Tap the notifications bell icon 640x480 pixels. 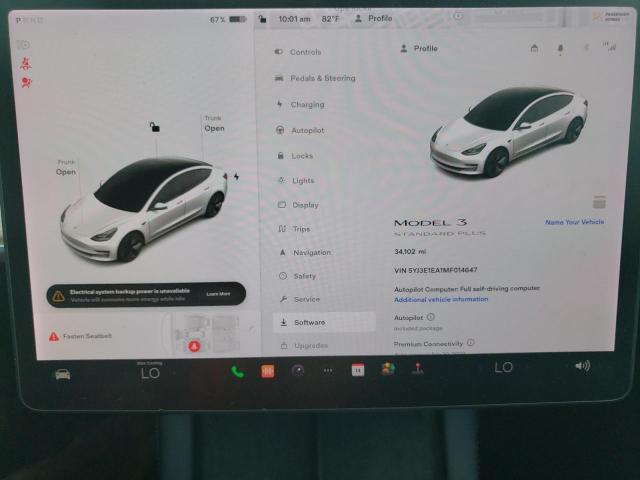click(x=560, y=49)
